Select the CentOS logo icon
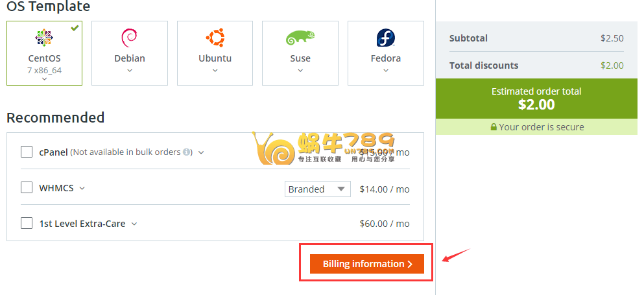Screen dimensions: 644x295 pyautogui.click(x=44, y=38)
